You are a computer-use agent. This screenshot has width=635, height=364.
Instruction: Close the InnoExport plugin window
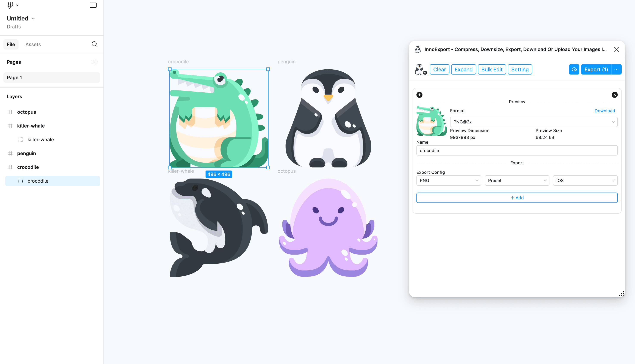(616, 49)
